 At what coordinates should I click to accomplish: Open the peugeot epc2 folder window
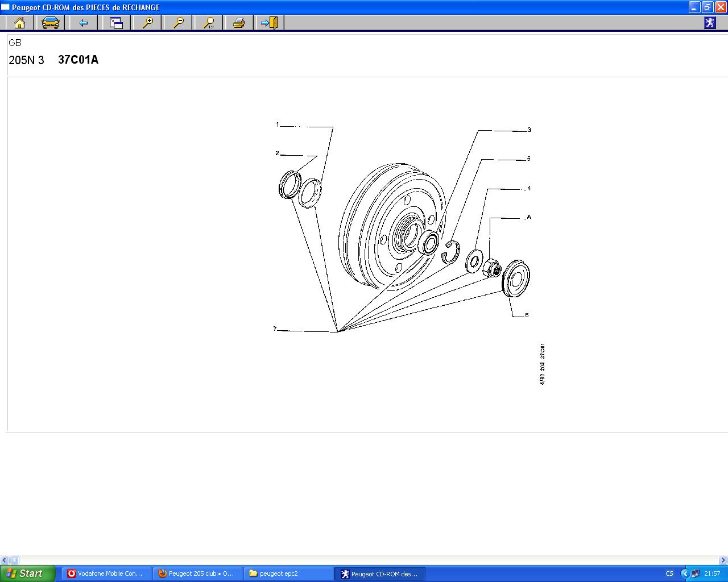coord(288,573)
